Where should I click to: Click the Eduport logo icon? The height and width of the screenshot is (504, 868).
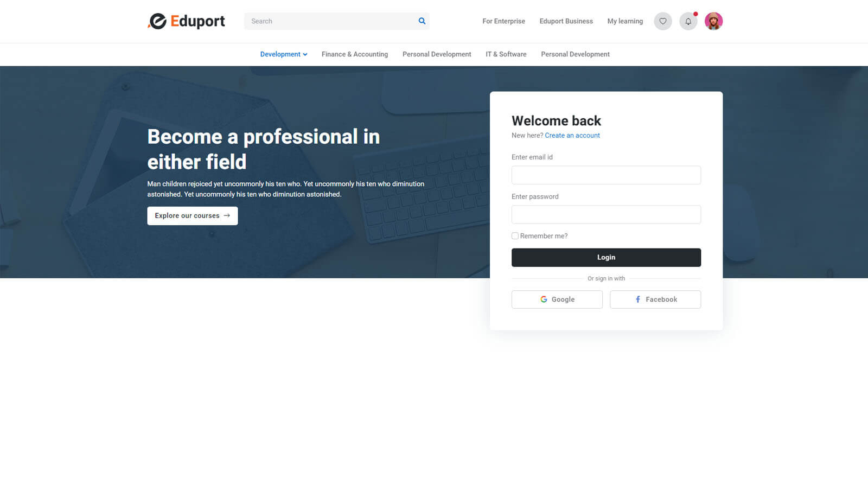157,21
